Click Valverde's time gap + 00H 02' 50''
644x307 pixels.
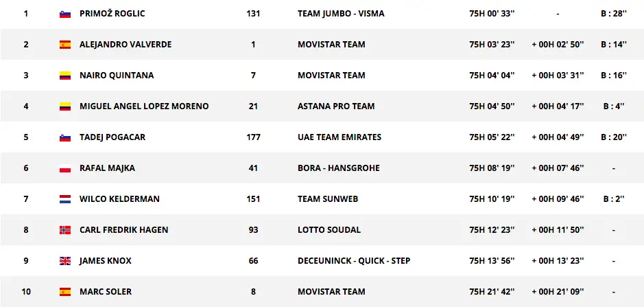[x=558, y=45]
